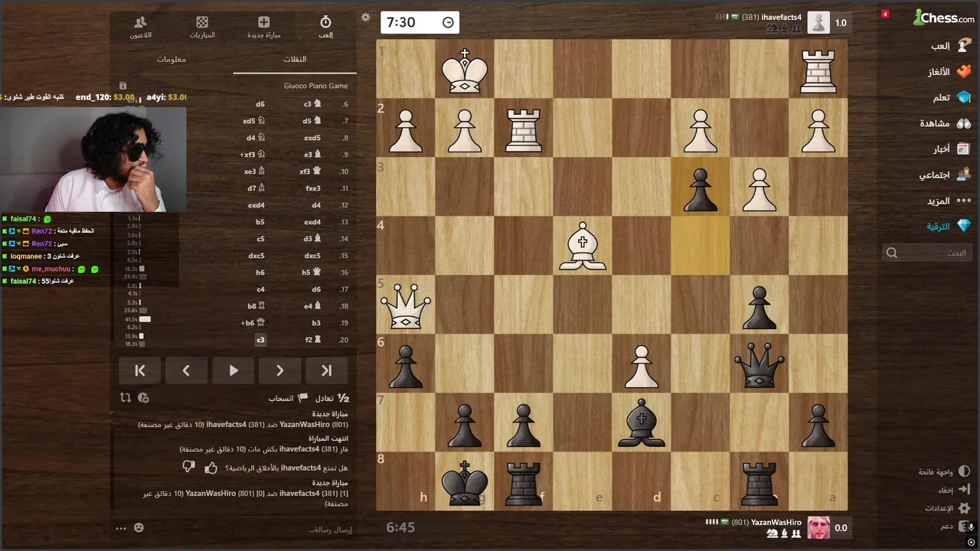Image resolution: width=980 pixels, height=551 pixels.
Task: Click the red notification badge
Action: (x=885, y=14)
